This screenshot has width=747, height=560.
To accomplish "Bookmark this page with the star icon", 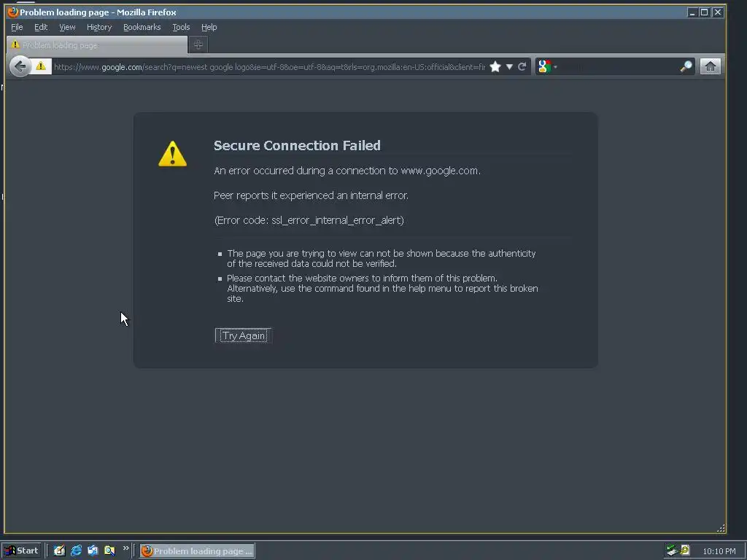I will pyautogui.click(x=495, y=66).
